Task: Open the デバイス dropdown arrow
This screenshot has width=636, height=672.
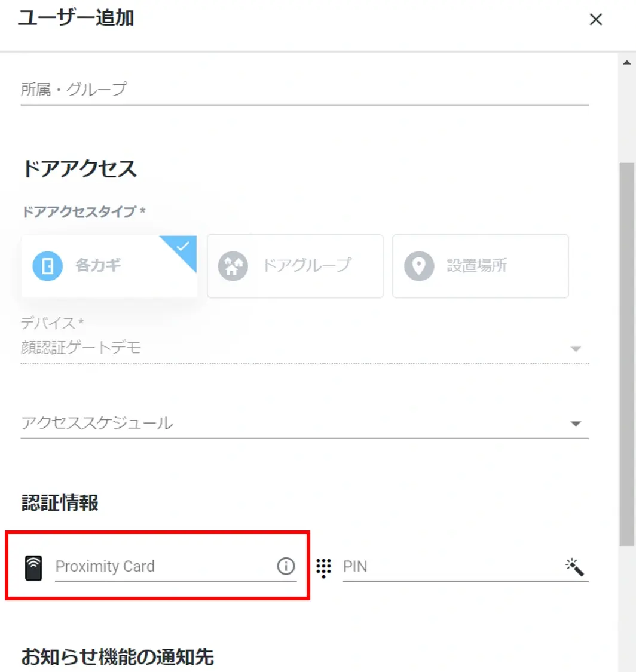Action: coord(576,349)
